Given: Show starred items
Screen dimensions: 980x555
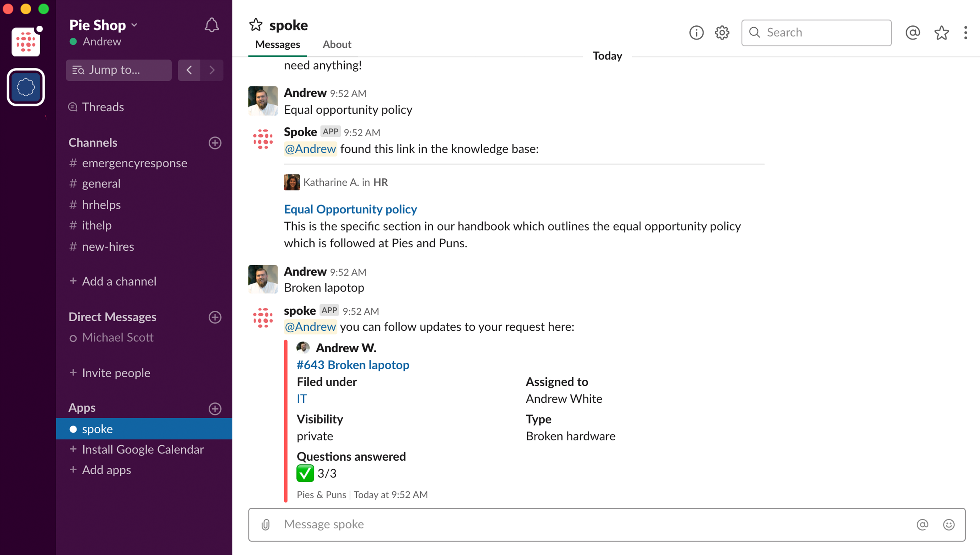Looking at the screenshot, I should (x=941, y=33).
